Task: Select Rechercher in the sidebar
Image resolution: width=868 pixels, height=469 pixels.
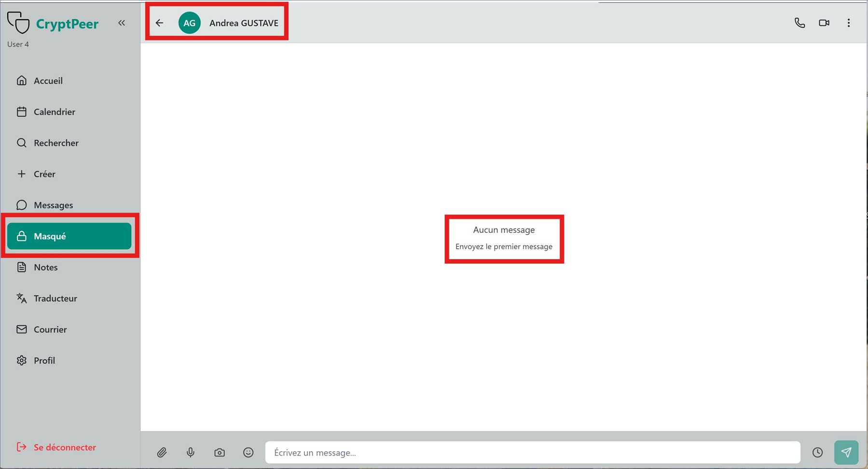Action: tap(55, 143)
